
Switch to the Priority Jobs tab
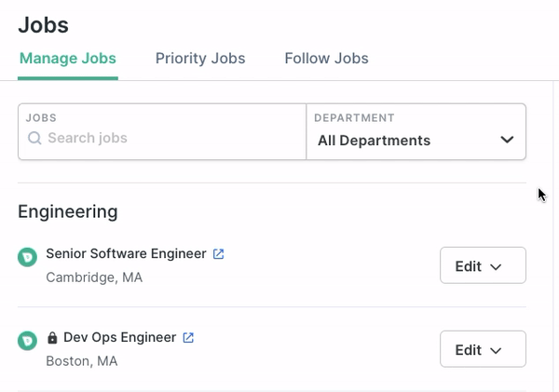click(x=200, y=59)
